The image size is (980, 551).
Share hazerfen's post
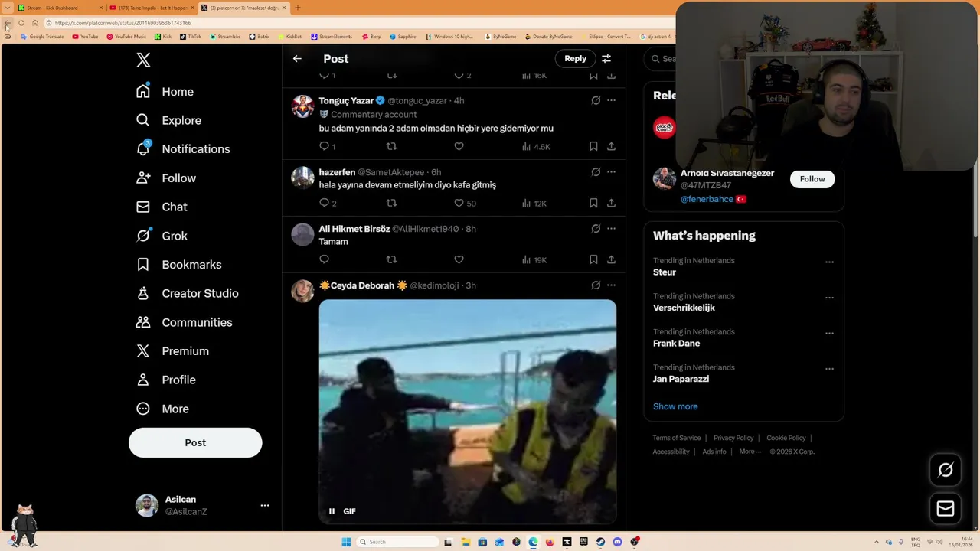pyautogui.click(x=611, y=203)
